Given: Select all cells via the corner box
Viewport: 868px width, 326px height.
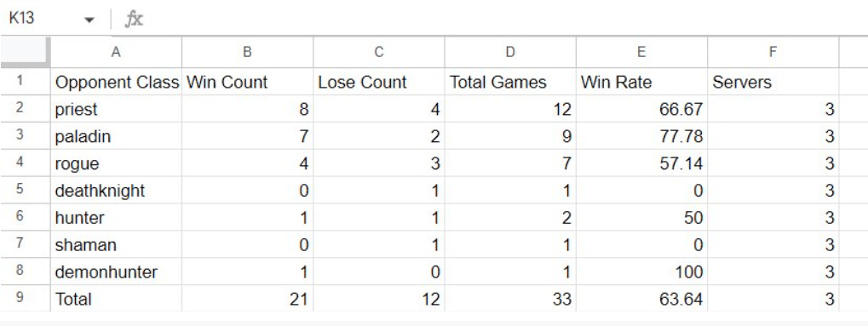Looking at the screenshot, I should tap(25, 53).
